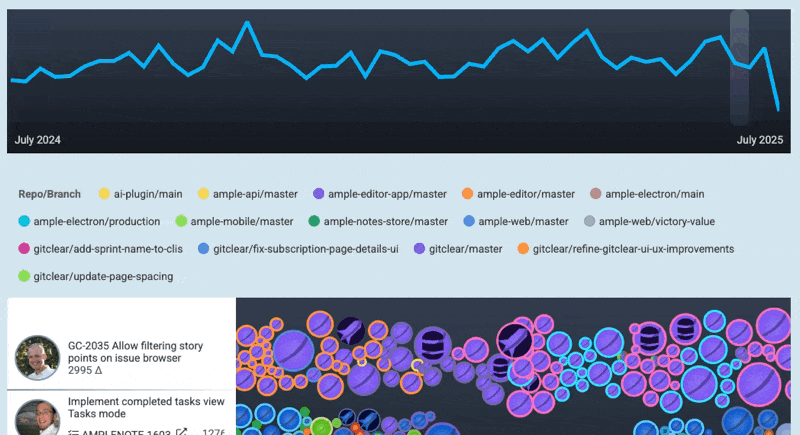Viewport: 800px width, 435px height.
Task: Open the Implement completed tasks view item
Action: pos(146,407)
